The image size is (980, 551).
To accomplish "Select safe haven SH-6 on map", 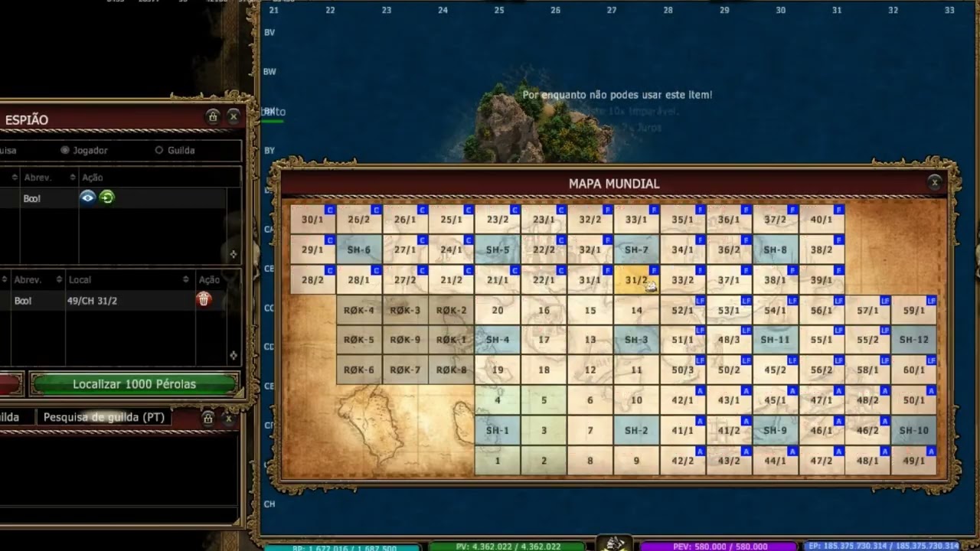I will tap(359, 249).
